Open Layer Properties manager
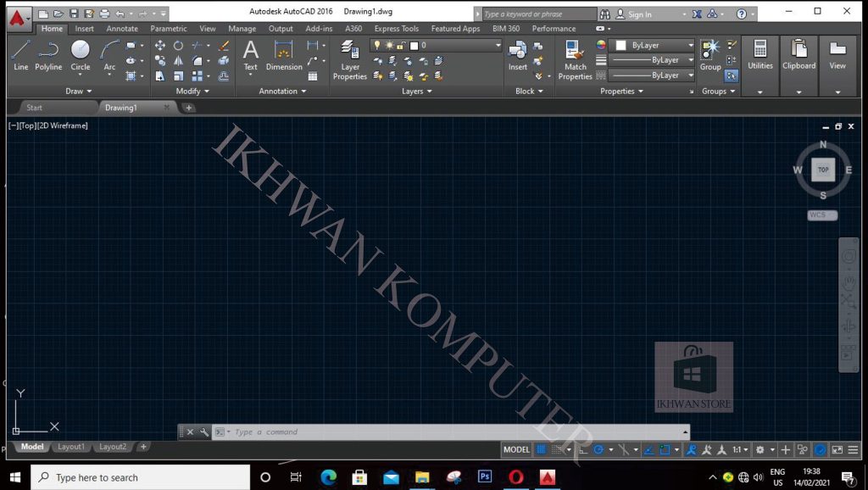 350,60
